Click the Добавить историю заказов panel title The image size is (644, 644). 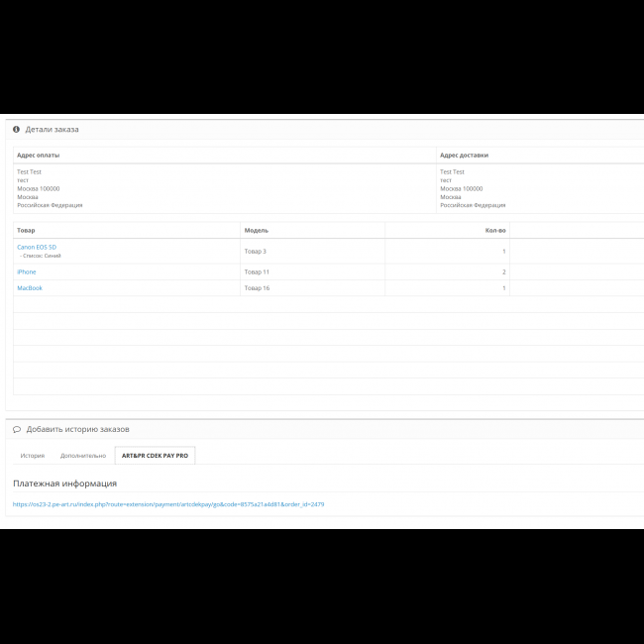coord(77,429)
